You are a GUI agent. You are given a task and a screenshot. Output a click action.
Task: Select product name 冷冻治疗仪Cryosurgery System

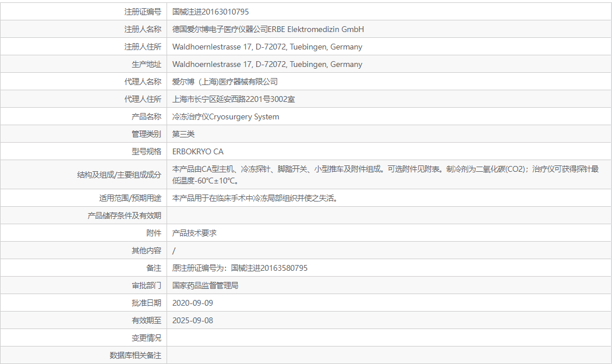click(225, 116)
